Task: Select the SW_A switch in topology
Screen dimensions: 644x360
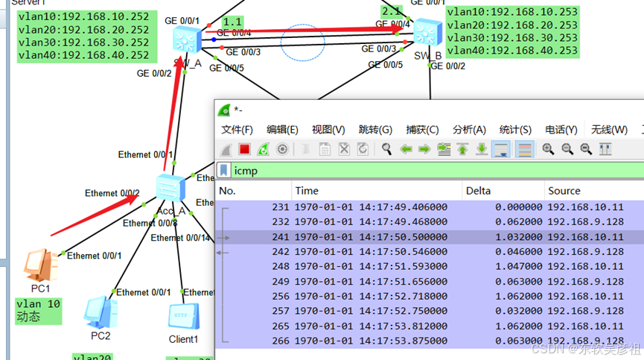Action: point(187,40)
